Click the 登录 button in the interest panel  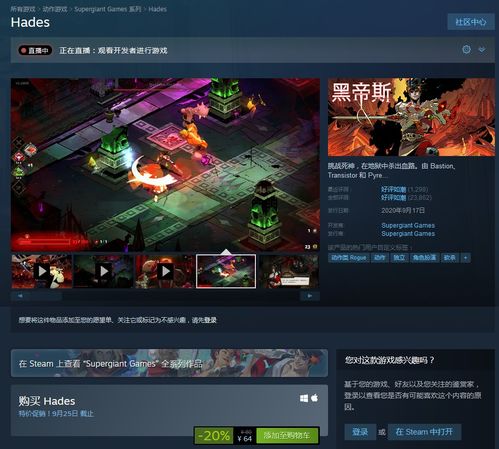coord(360,432)
